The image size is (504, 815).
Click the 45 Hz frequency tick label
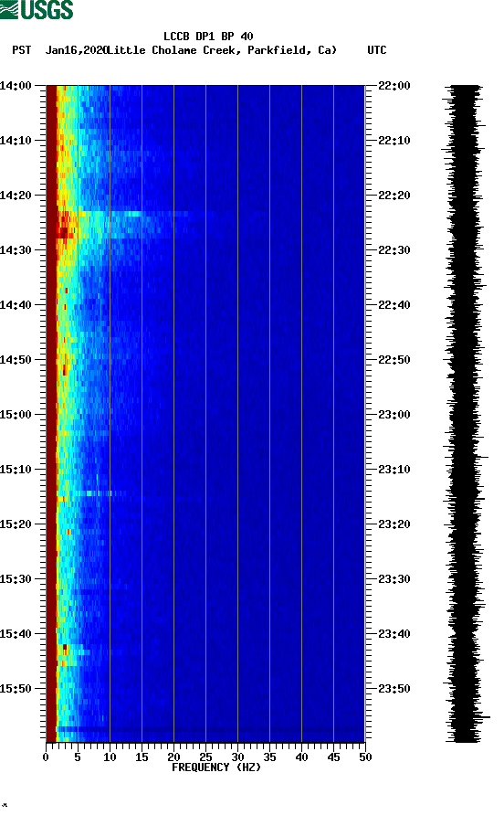pos(333,757)
